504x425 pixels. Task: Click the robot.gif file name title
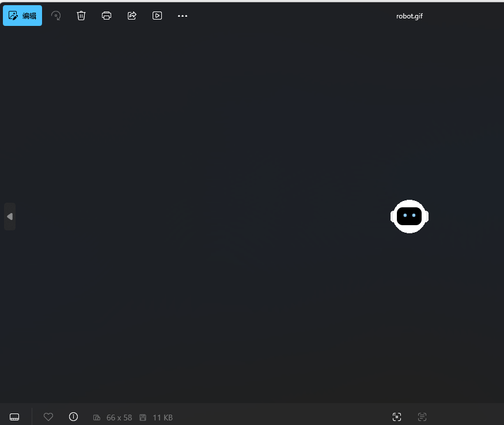tap(410, 16)
